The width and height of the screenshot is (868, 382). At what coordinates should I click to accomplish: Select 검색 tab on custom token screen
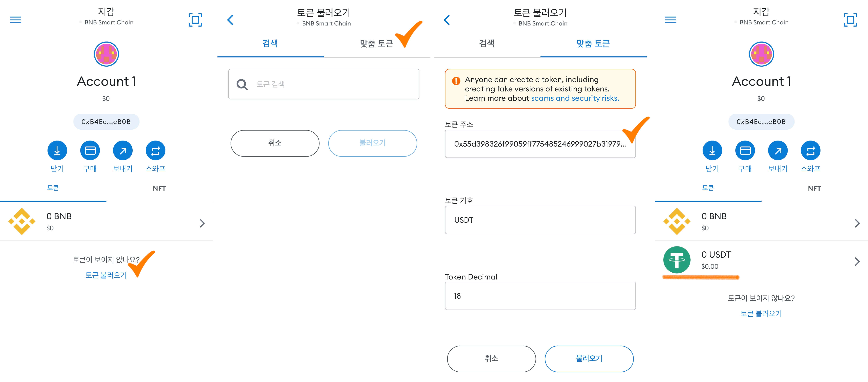pyautogui.click(x=487, y=44)
